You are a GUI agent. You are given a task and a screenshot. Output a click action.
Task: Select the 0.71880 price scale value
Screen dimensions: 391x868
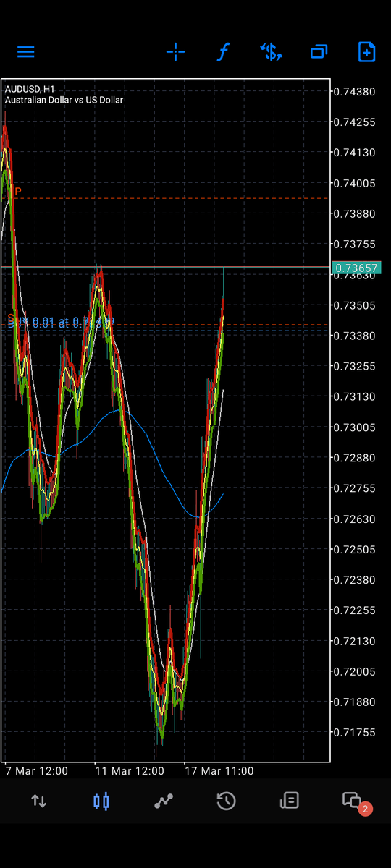coord(355,702)
